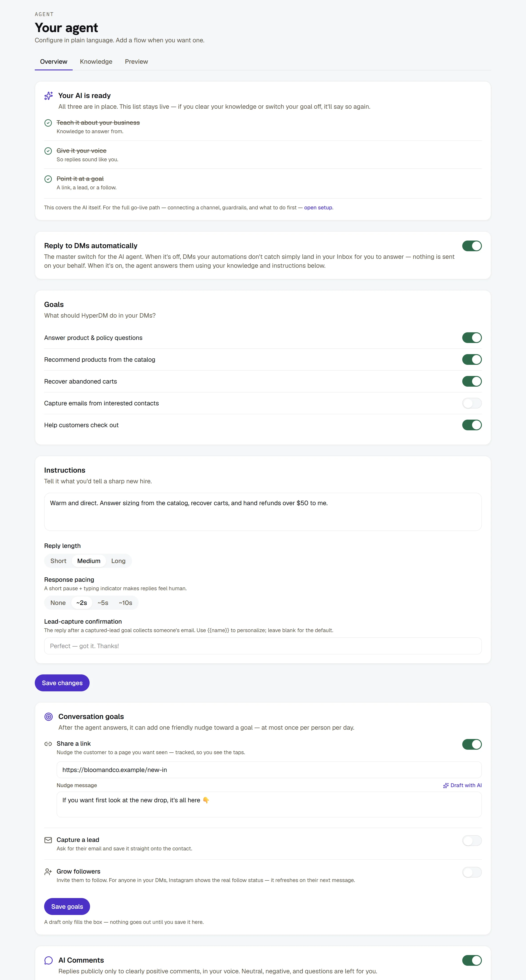The height and width of the screenshot is (980, 526).
Task: Switch to the Knowledge tab
Action: [x=96, y=62]
